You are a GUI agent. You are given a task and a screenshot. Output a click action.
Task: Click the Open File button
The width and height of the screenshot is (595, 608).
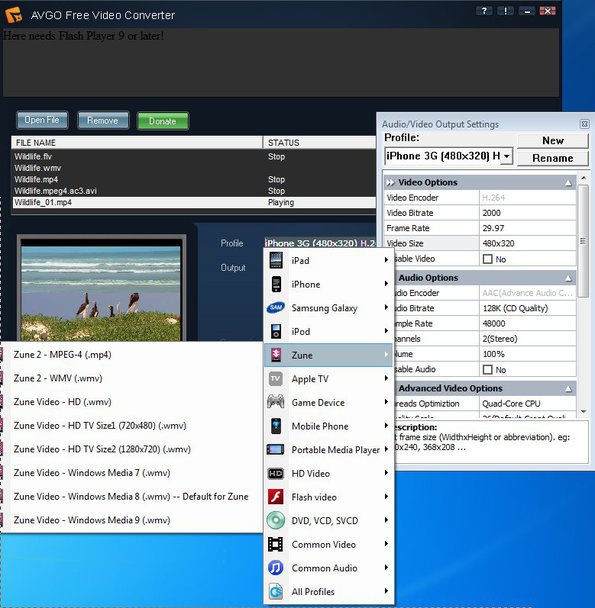point(42,120)
